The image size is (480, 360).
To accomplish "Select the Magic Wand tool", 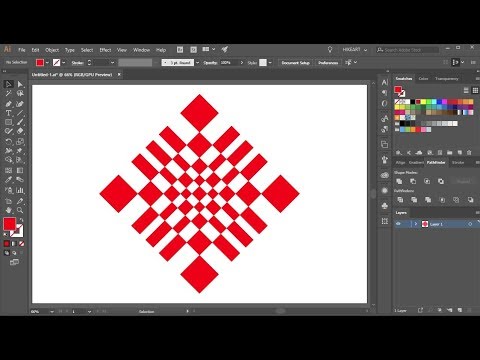I will click(9, 94).
